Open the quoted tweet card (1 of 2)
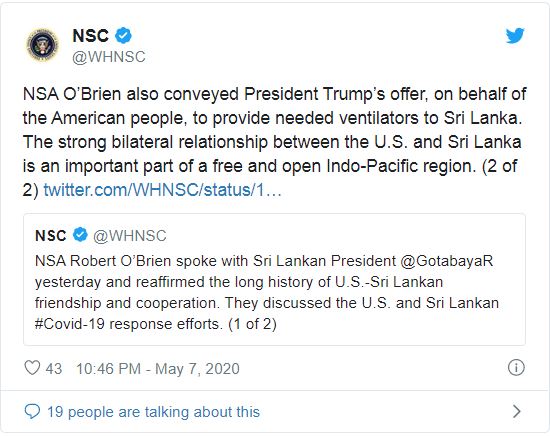 pyautogui.click(x=274, y=279)
